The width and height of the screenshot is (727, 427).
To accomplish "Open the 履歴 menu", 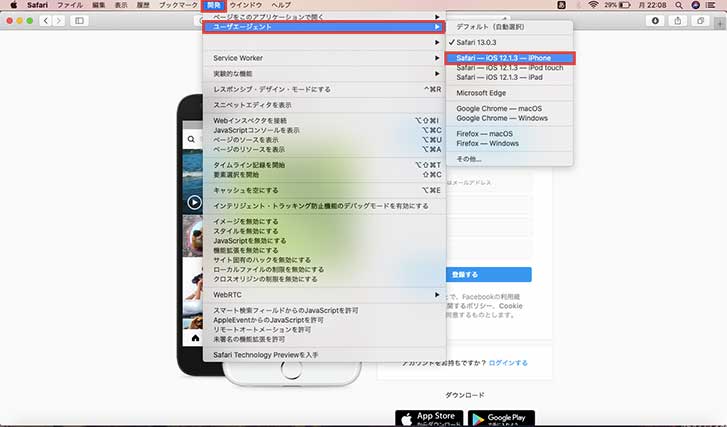I will click(143, 5).
